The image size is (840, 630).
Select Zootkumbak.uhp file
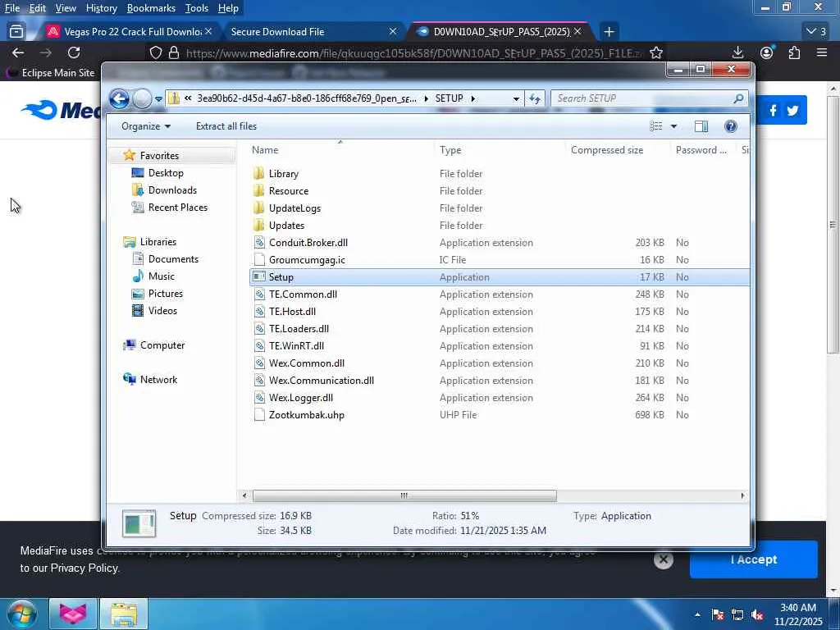point(307,414)
